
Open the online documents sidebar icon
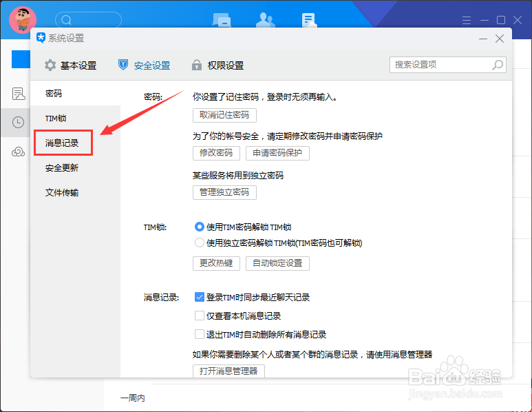click(x=19, y=94)
